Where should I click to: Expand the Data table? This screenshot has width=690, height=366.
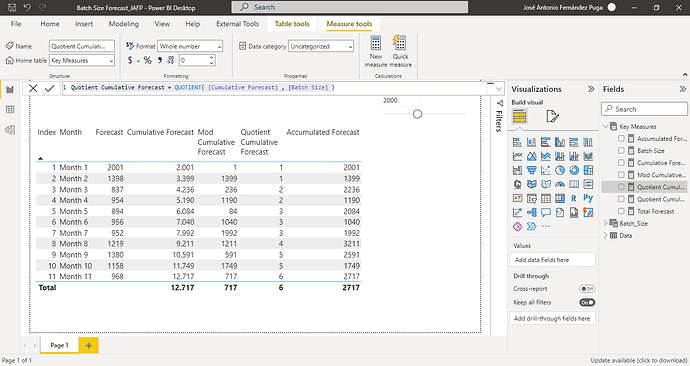click(x=606, y=236)
